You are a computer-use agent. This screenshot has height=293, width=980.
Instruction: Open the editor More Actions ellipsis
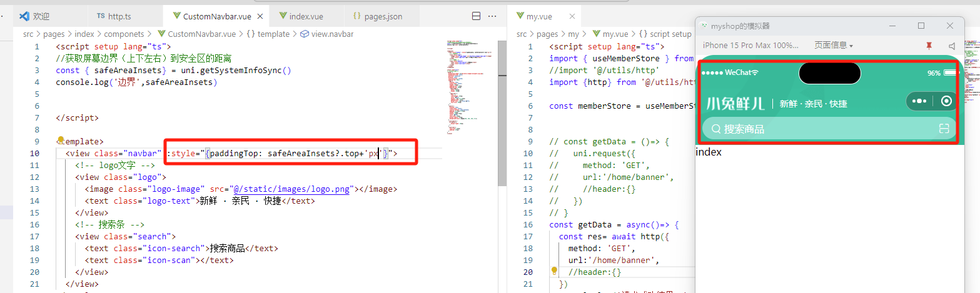click(493, 16)
